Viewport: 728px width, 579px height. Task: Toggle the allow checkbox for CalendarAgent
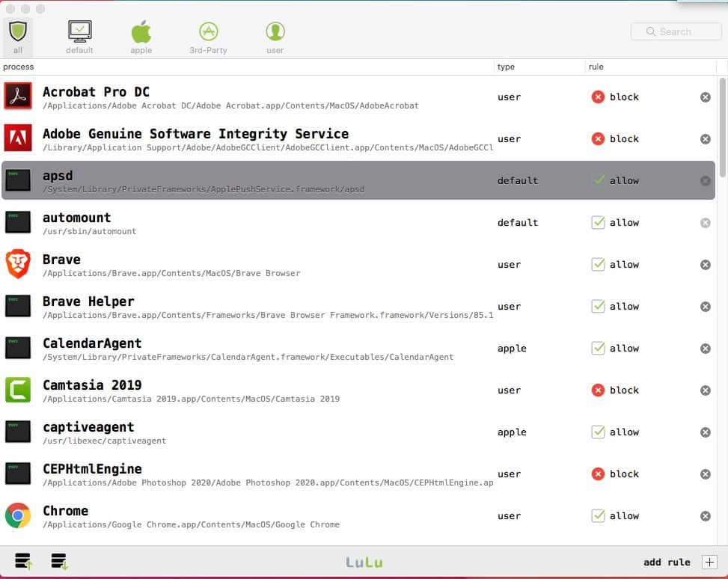pos(598,349)
